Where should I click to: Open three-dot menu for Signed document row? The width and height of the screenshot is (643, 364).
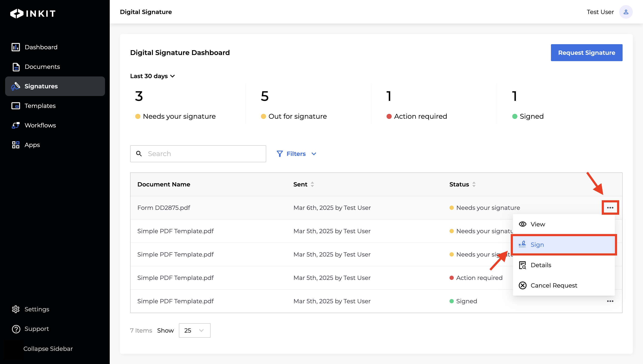pyautogui.click(x=610, y=301)
